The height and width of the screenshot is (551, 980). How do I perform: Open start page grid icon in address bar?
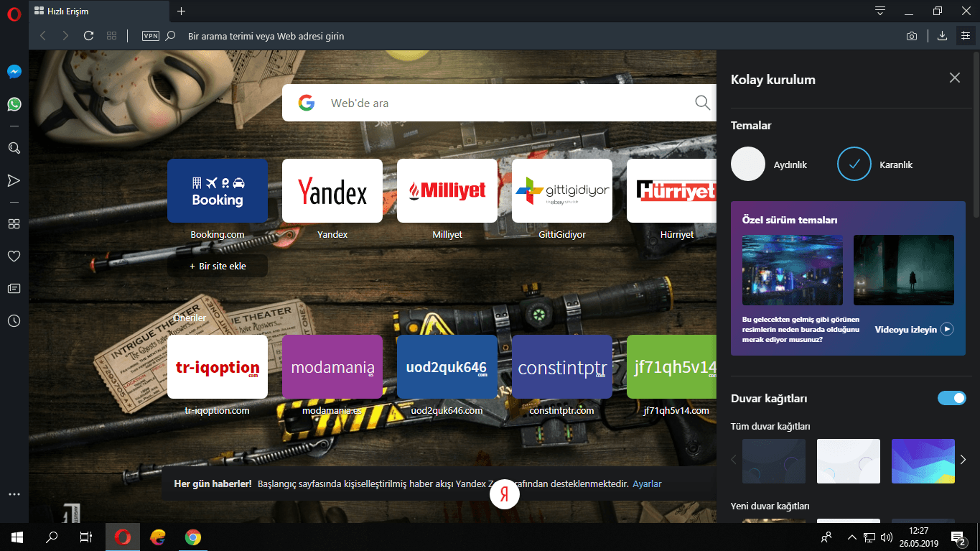point(111,35)
